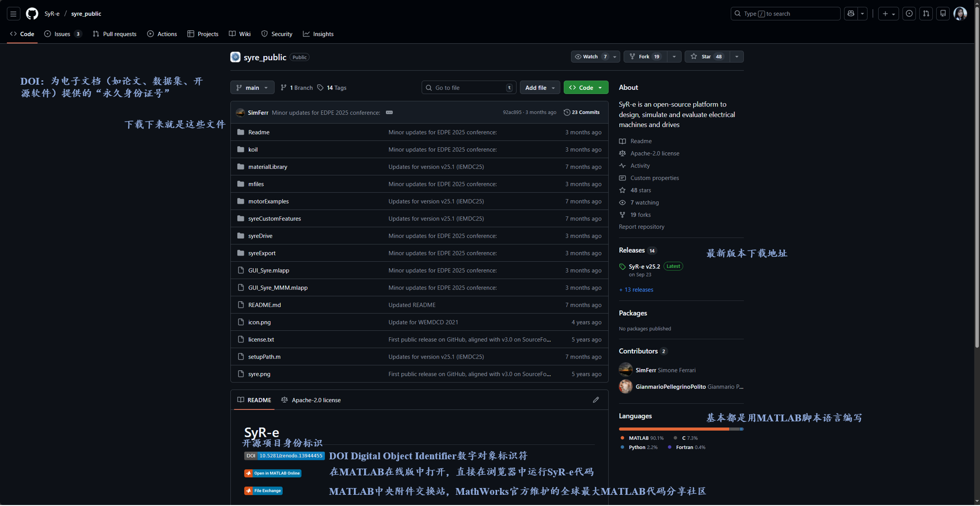Open the pull requests icon in header
Image resolution: width=980 pixels, height=506 pixels.
click(926, 14)
